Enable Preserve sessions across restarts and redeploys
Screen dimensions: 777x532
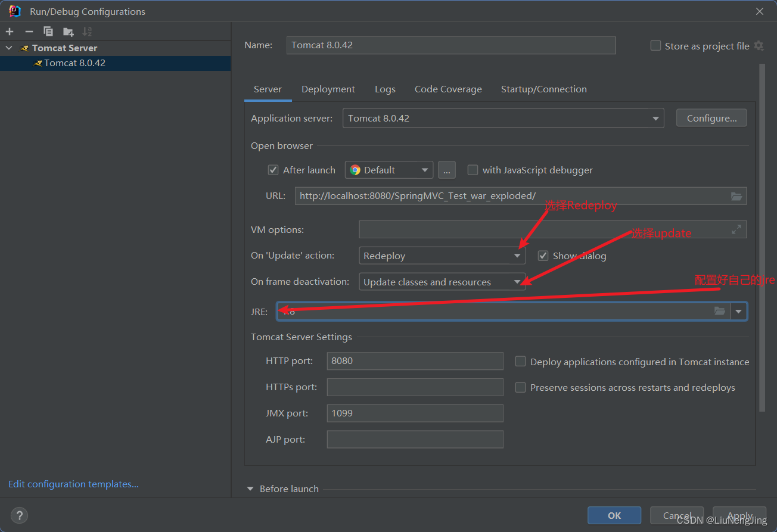(x=520, y=387)
